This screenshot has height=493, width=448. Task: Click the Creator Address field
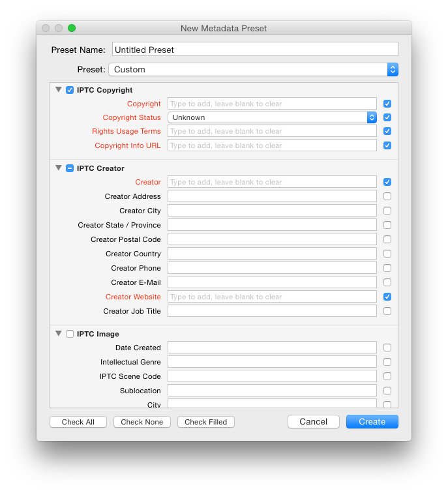(x=272, y=196)
